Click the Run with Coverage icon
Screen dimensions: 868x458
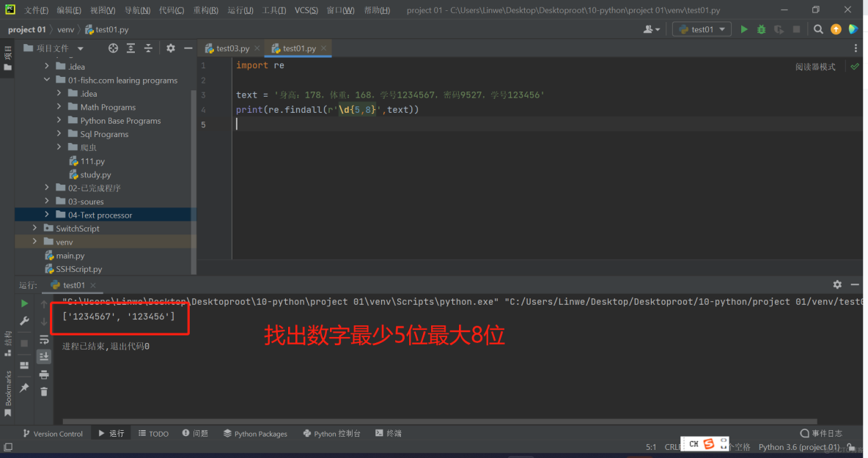pyautogui.click(x=779, y=29)
